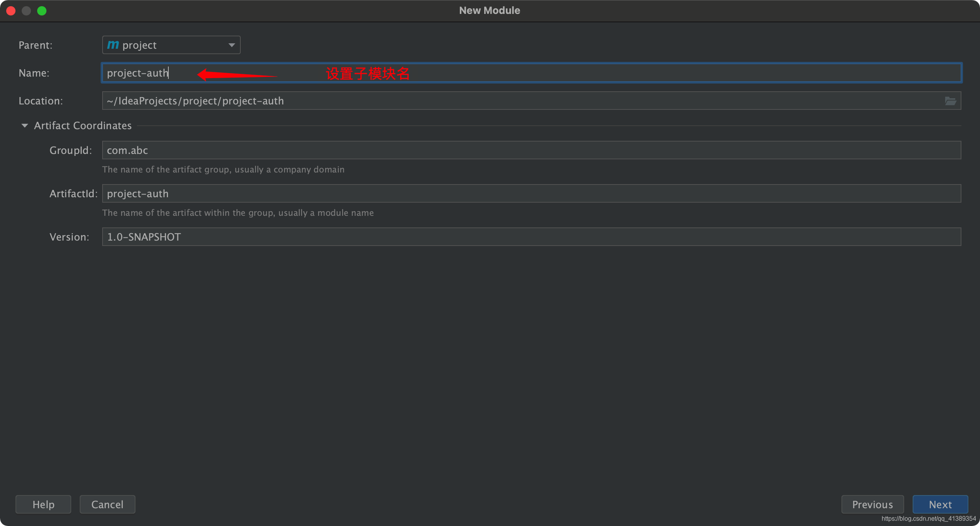Click the green full-screen window button
The height and width of the screenshot is (526, 980).
pos(42,11)
